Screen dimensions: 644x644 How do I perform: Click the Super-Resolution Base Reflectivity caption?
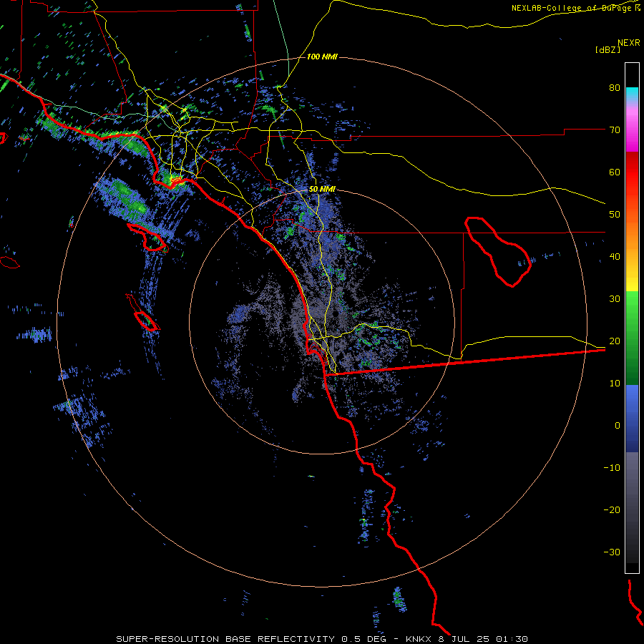(322, 639)
